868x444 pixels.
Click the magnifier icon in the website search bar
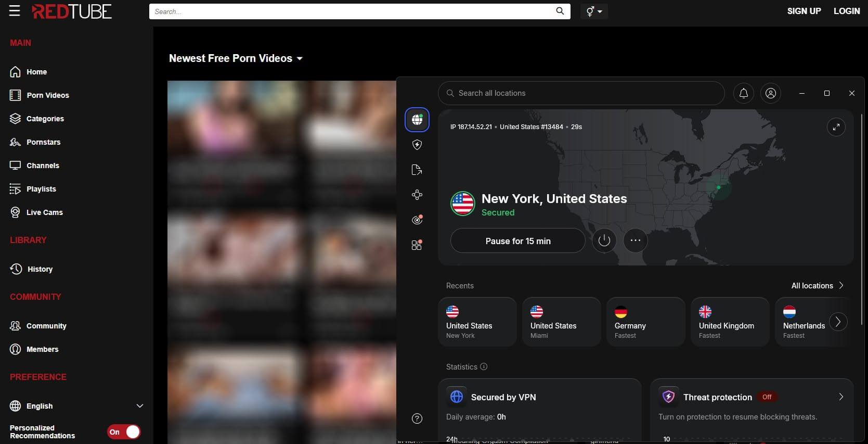[560, 11]
